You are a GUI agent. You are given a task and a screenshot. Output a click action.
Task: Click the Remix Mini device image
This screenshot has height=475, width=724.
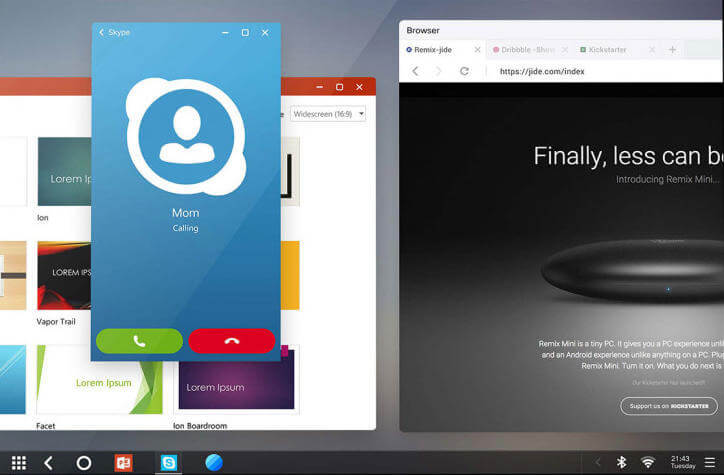[x=633, y=270]
